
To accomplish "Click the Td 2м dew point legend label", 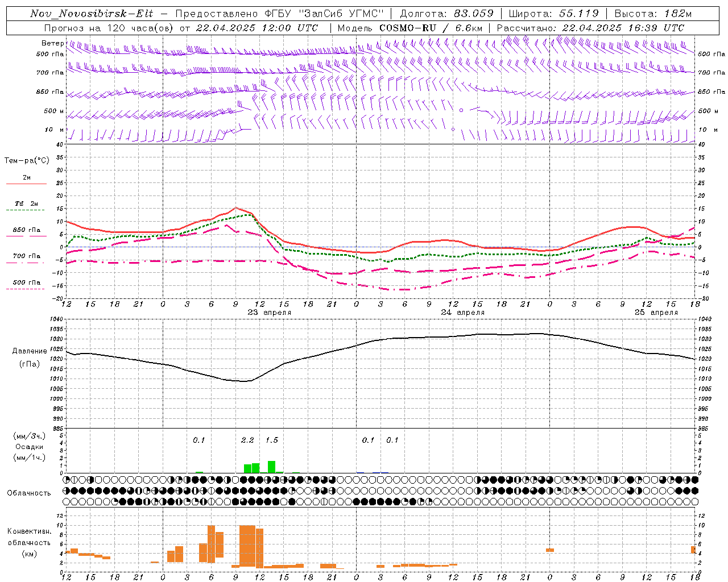I will 27,203.
